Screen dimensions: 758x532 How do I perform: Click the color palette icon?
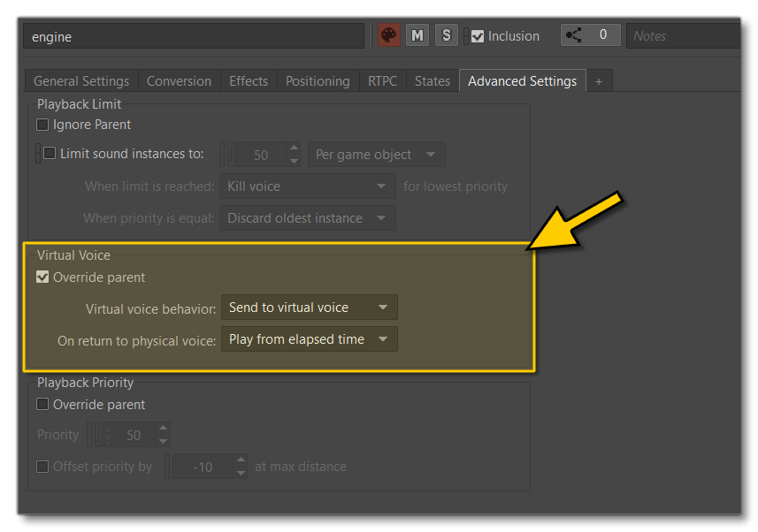point(388,35)
